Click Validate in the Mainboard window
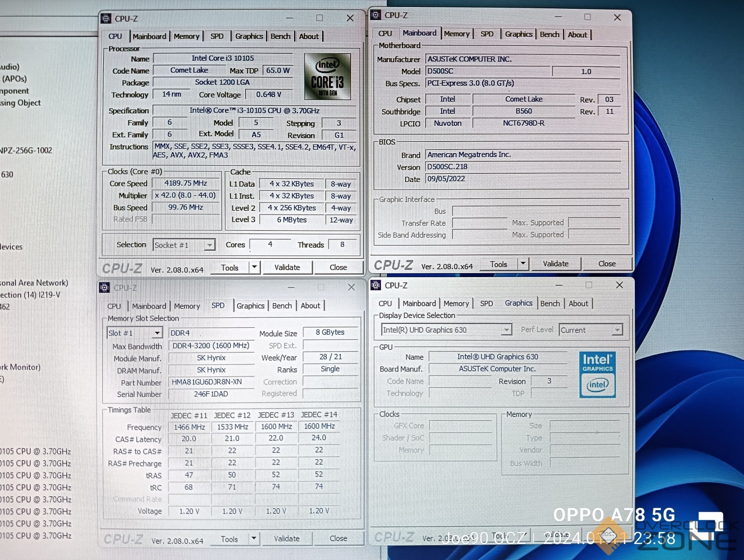 555,264
